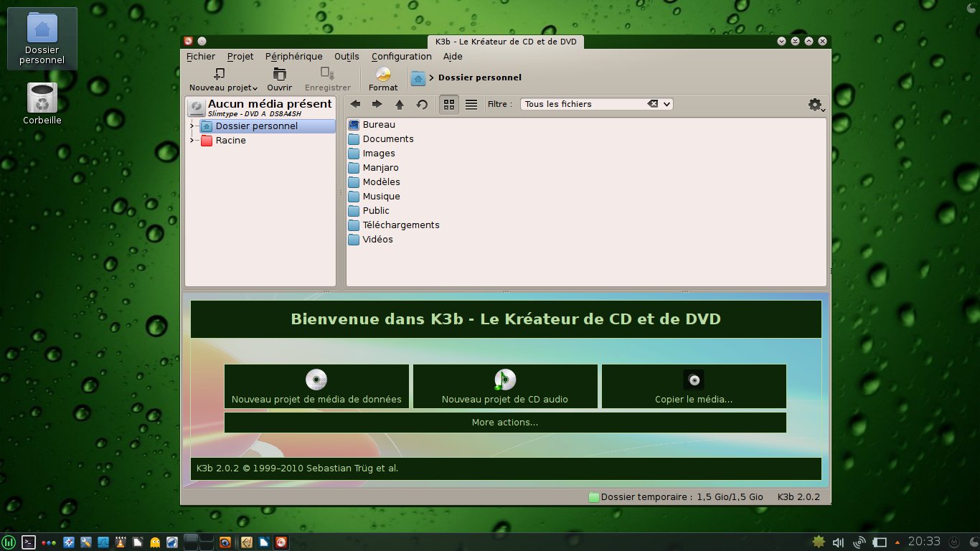980x551 pixels.
Task: Click the Dossier personnel breadcrumb label
Action: (x=480, y=77)
